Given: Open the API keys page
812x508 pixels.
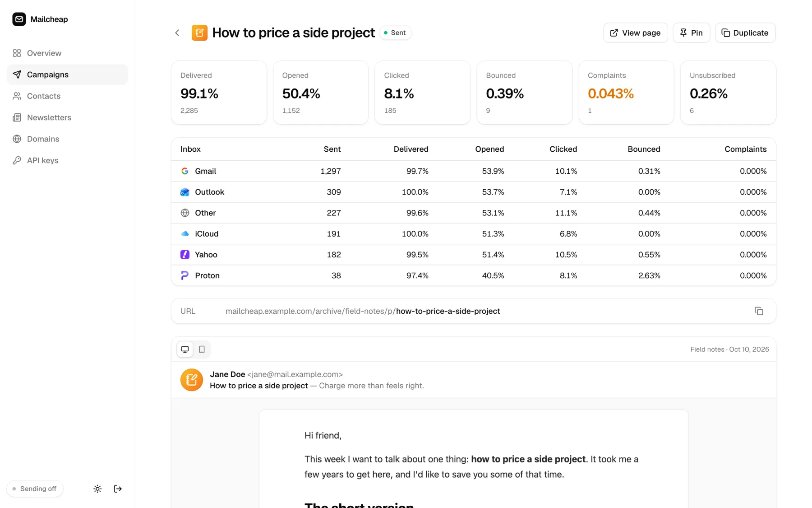Looking at the screenshot, I should point(67,160).
